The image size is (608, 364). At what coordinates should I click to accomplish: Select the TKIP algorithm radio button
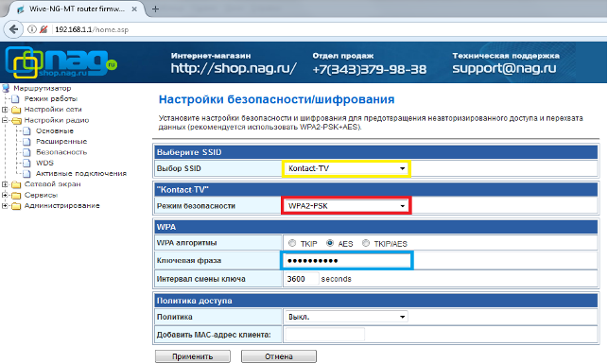292,243
